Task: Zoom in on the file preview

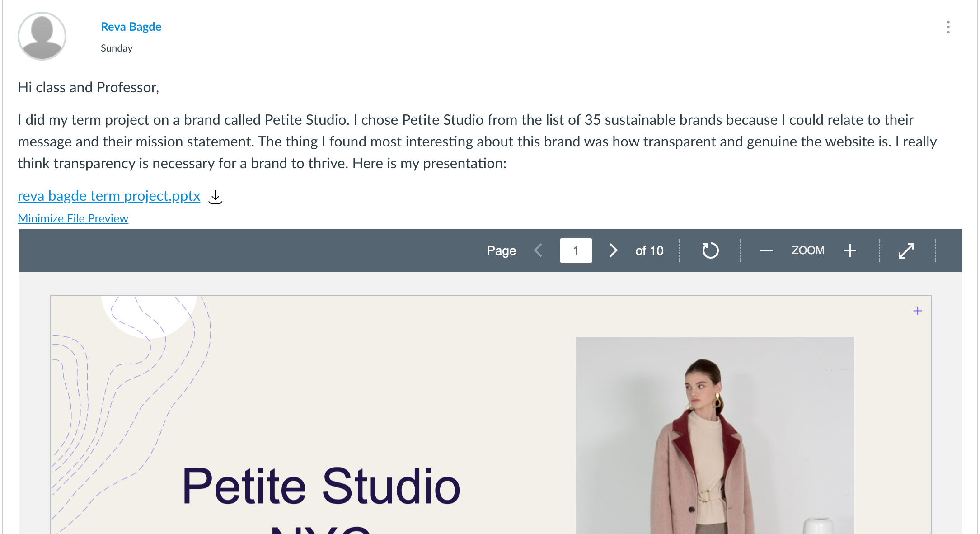Action: (x=849, y=250)
